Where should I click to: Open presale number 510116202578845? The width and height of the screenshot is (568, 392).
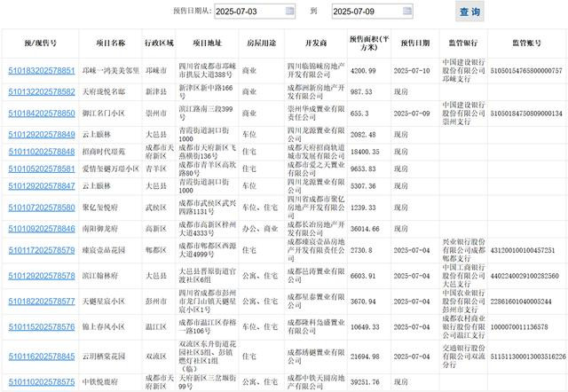42,357
